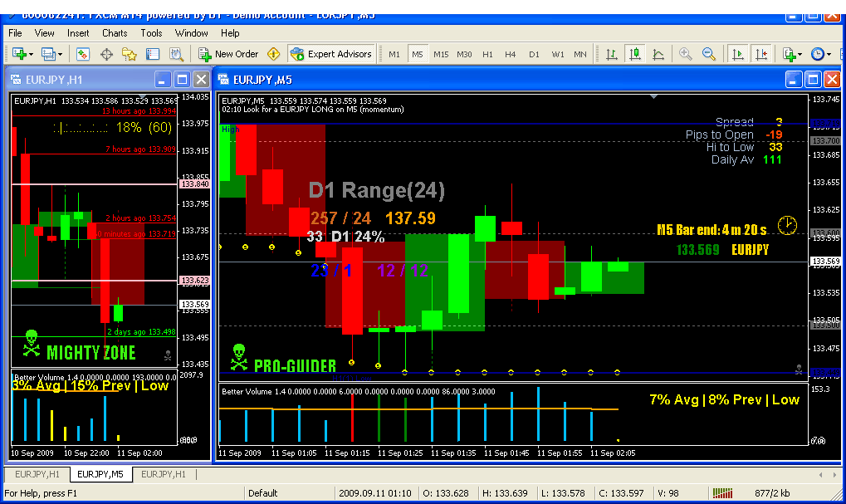Open the Data Window crosshair icon
Screen dimensions: 846x504
pos(106,54)
